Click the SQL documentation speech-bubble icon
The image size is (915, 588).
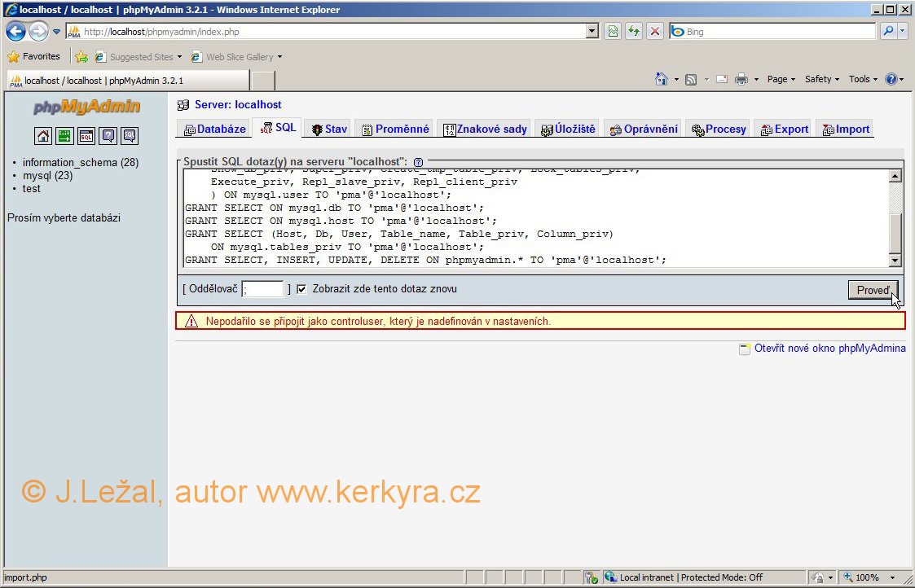[130, 136]
